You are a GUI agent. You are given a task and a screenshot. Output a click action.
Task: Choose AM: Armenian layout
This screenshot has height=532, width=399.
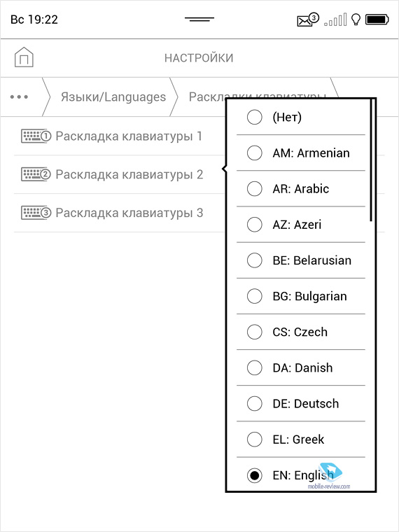(x=300, y=153)
